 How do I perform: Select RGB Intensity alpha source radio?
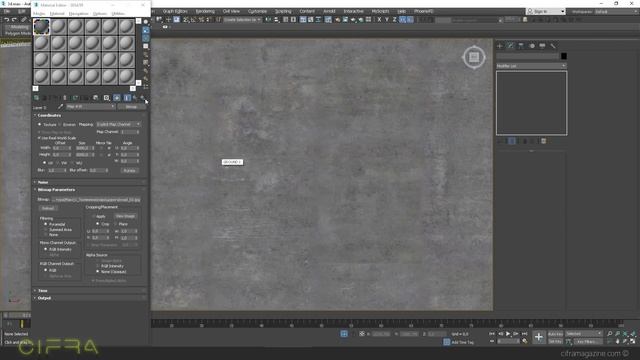[98, 266]
